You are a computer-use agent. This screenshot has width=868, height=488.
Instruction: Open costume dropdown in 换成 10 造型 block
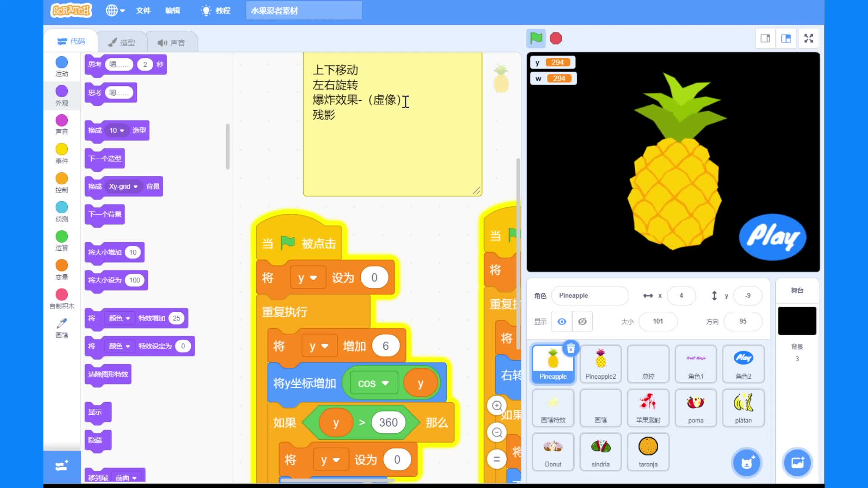pos(116,130)
